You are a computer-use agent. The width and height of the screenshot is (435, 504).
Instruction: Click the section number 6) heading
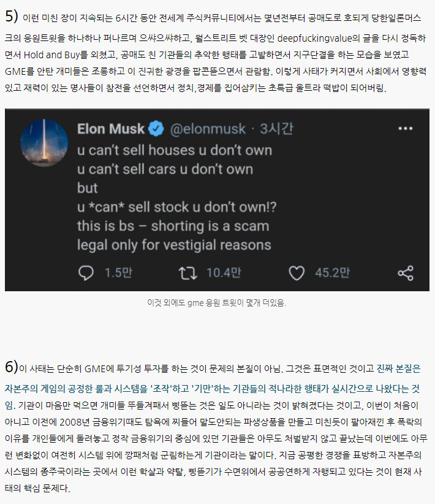(11, 367)
